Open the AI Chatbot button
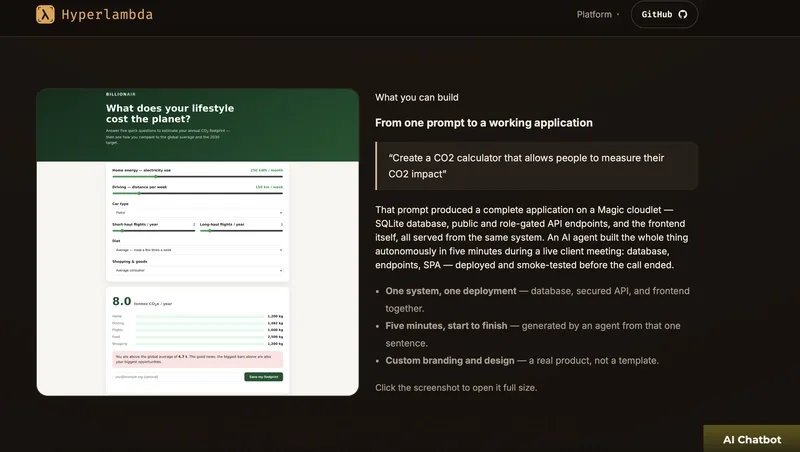 [x=752, y=439]
